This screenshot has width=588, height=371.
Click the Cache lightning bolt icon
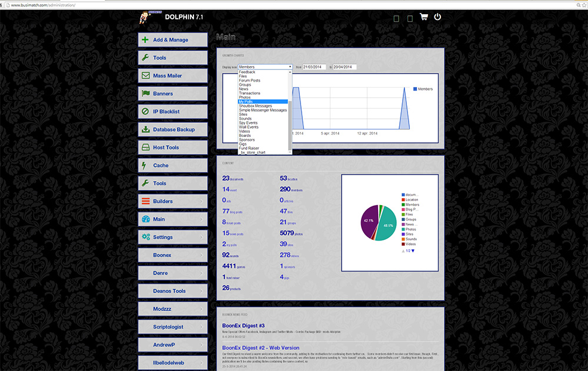tap(144, 165)
